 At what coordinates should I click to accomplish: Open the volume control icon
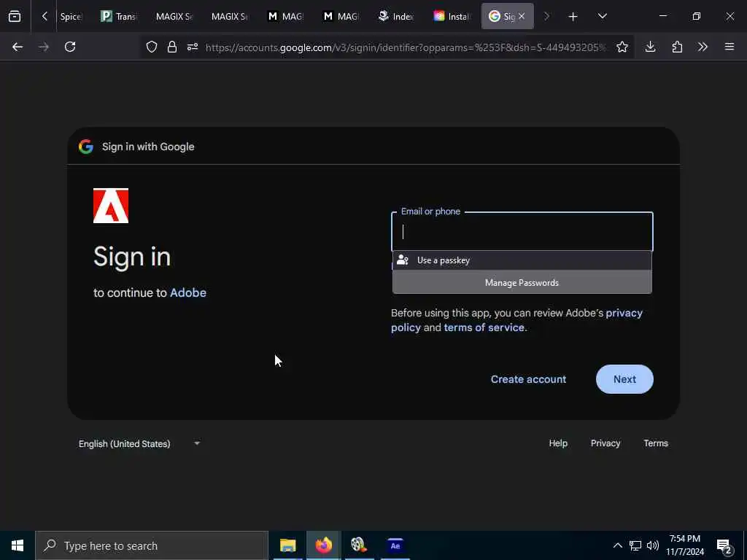(x=653, y=545)
